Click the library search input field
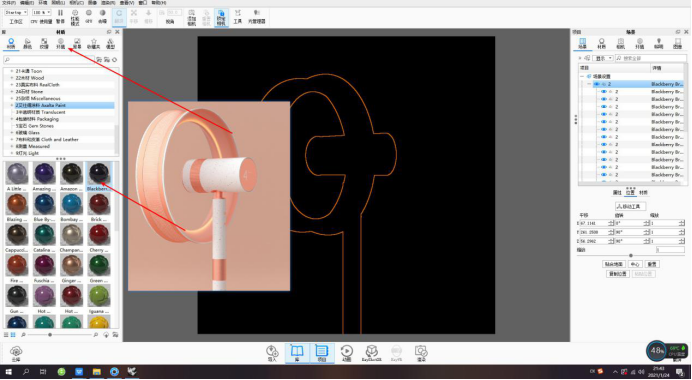The height and width of the screenshot is (380, 692). point(49,60)
